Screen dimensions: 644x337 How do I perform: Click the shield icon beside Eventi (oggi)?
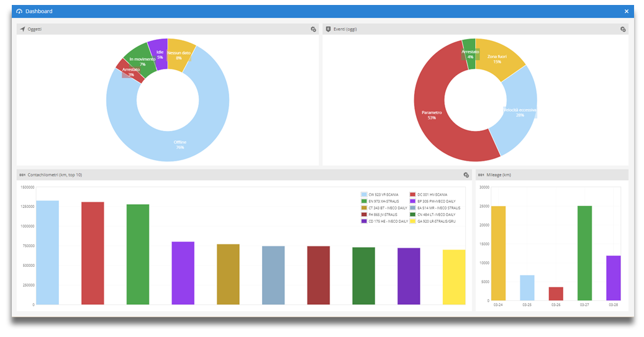[328, 29]
